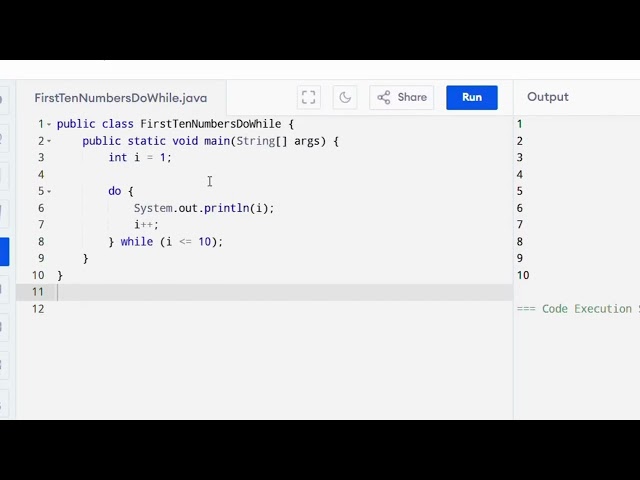Toggle dark mode with moon icon
Viewport: 640px width, 480px height.
coord(345,98)
